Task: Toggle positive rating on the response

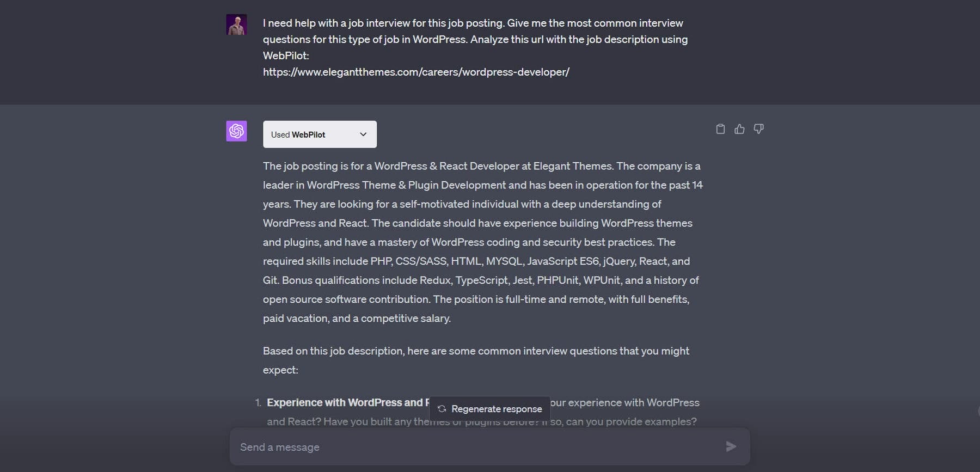Action: pyautogui.click(x=739, y=128)
